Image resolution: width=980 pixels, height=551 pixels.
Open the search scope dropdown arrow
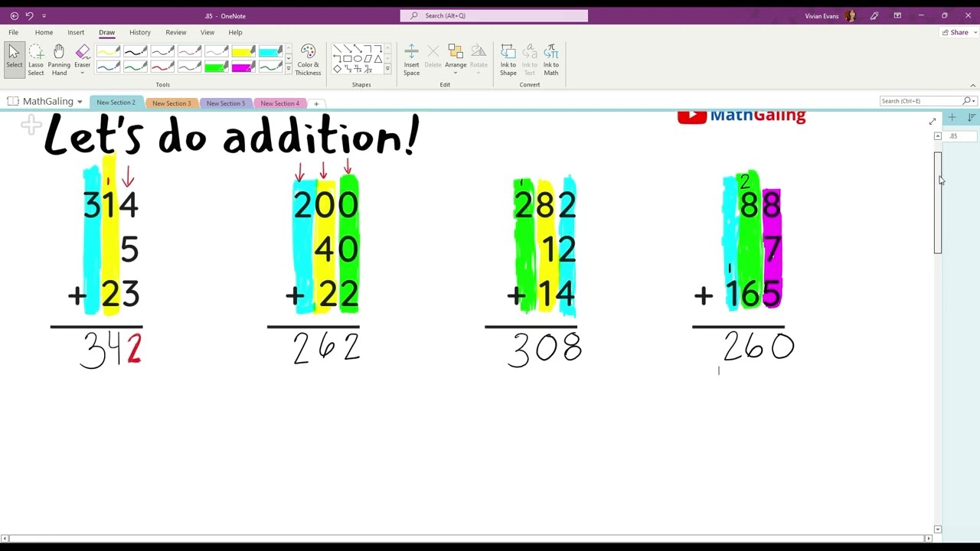pyautogui.click(x=974, y=101)
